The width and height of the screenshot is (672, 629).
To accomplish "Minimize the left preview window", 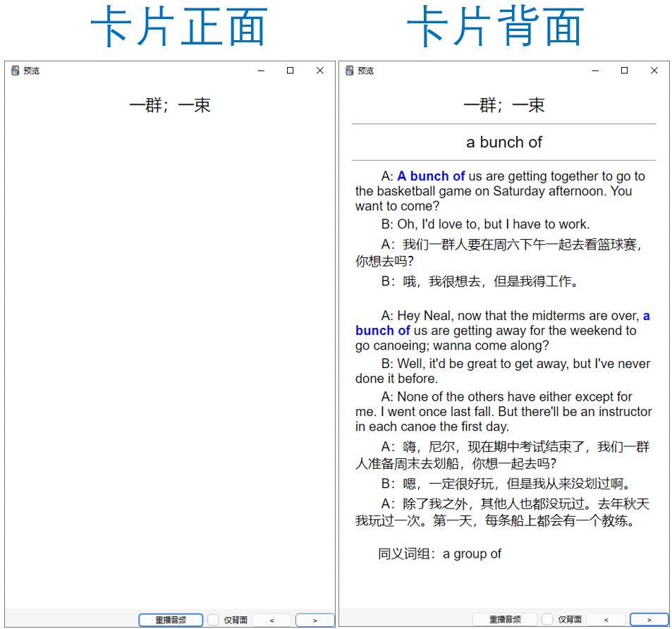I will (x=261, y=71).
